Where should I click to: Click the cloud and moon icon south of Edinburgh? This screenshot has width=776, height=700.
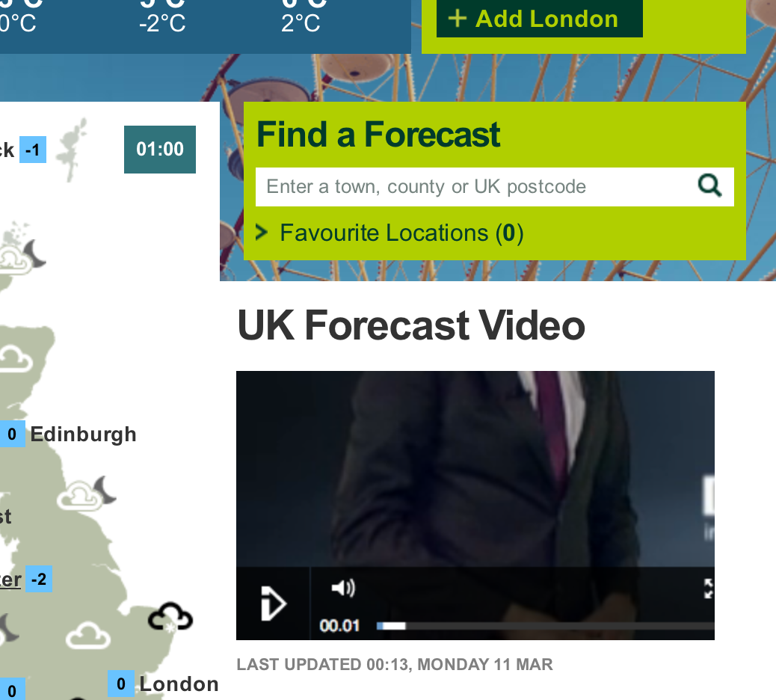coord(87,493)
